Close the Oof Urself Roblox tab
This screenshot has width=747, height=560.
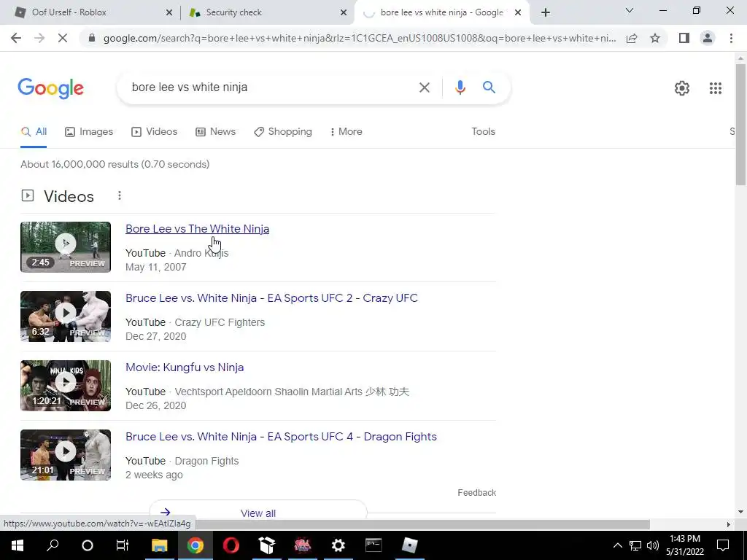[169, 13]
